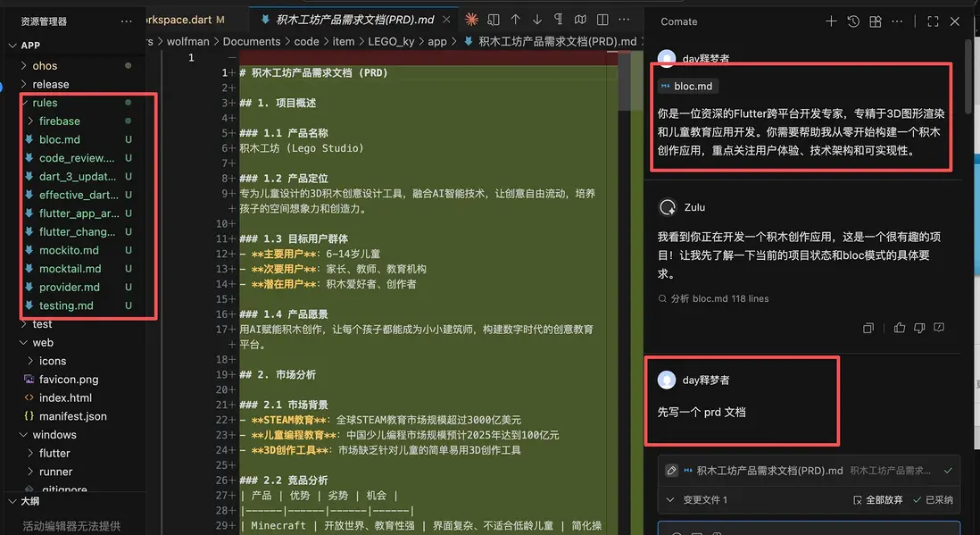Open mocktail.md in the explorer

(x=70, y=269)
